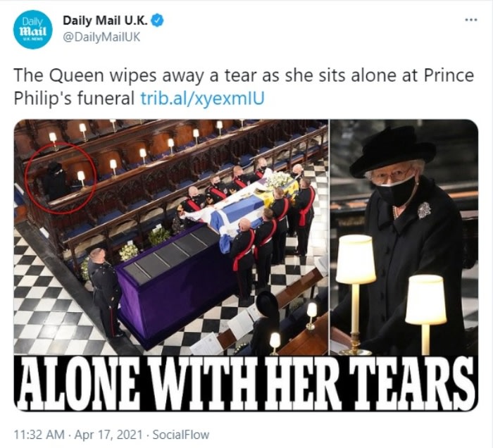Click the blue verified badge
This screenshot has width=493, height=448.
click(x=158, y=20)
